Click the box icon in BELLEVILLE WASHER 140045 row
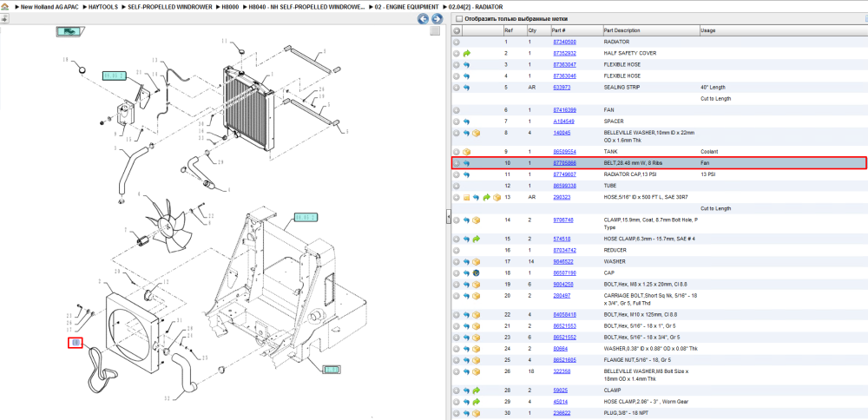Screen dimensions: 868x420 pyautogui.click(x=476, y=134)
